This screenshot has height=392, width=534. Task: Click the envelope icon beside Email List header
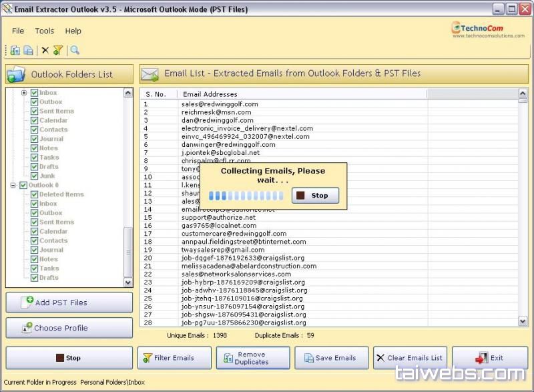150,74
